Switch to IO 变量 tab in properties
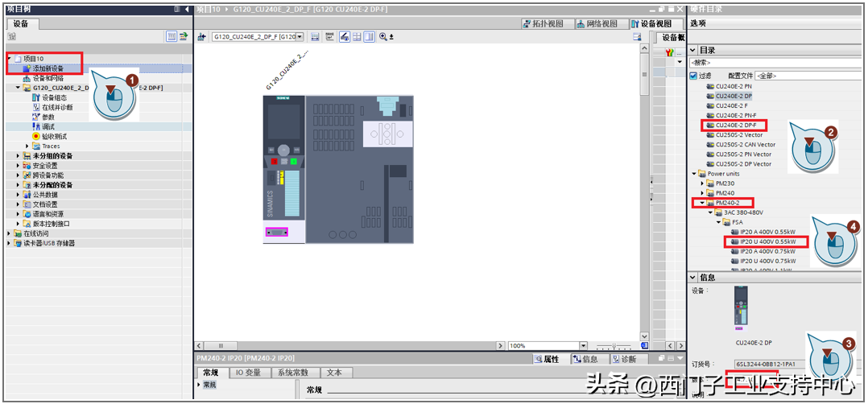This screenshot has width=868, height=408. click(x=248, y=373)
